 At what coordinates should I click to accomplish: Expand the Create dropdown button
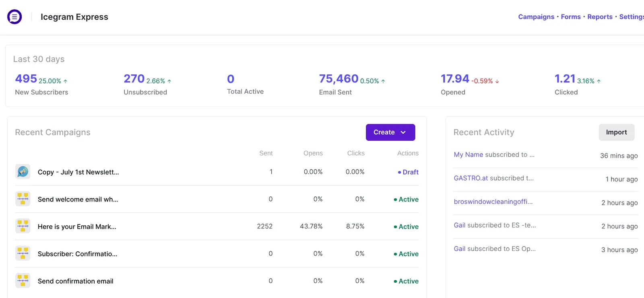pyautogui.click(x=390, y=132)
